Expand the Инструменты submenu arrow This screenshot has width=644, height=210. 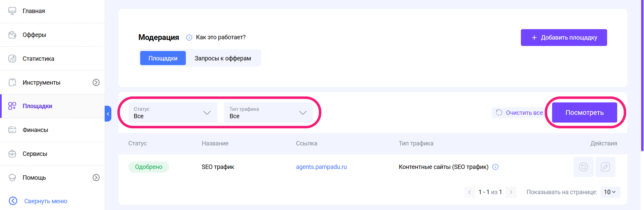[96, 82]
